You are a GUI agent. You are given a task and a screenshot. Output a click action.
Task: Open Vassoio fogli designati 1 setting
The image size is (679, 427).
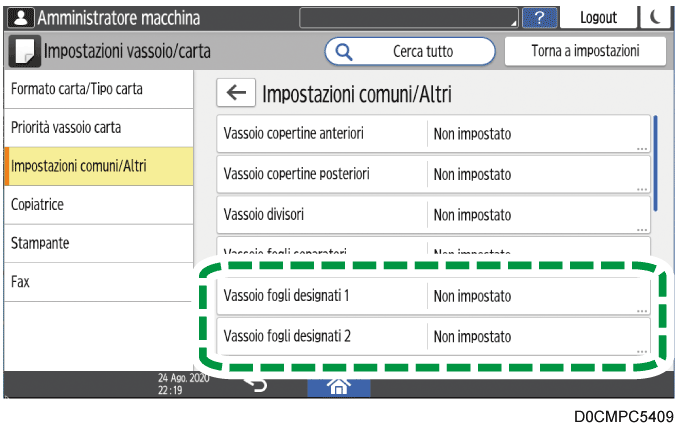pos(434,296)
